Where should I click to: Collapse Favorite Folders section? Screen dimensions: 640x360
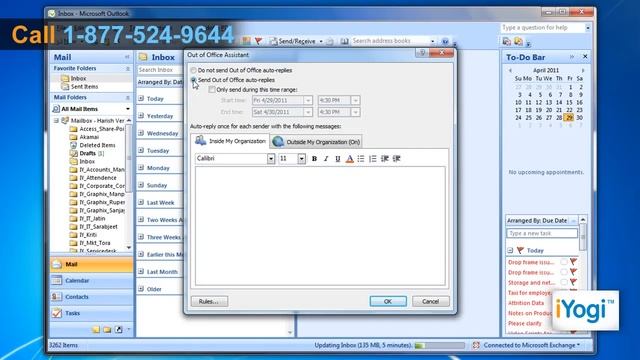128,69
